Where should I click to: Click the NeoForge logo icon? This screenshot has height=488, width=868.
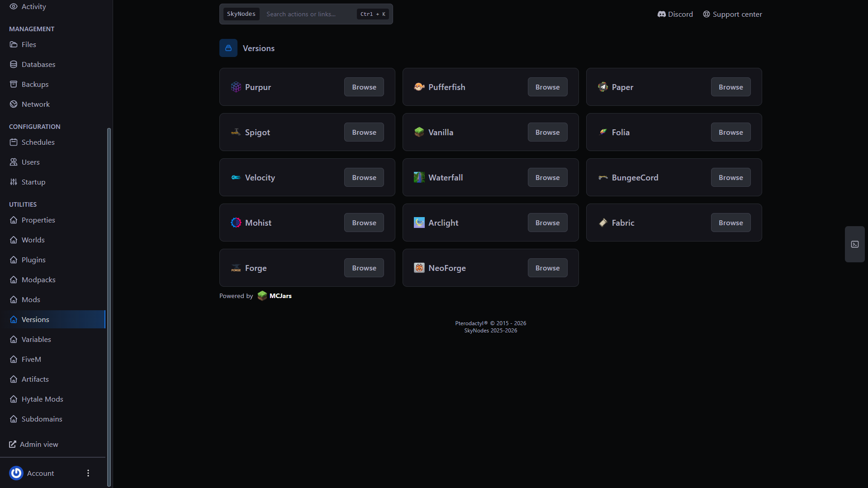(419, 268)
